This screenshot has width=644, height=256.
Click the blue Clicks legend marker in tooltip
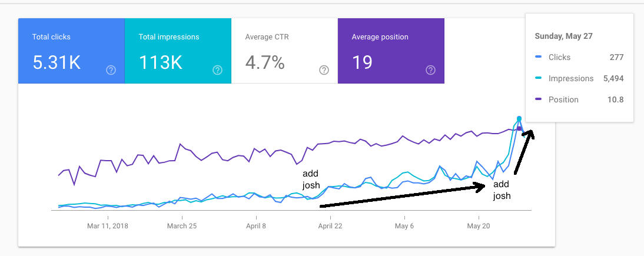538,57
